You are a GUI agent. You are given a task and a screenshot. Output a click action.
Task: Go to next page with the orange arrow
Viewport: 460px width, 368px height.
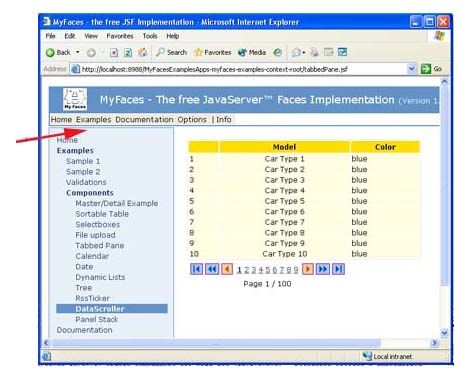pyautogui.click(x=308, y=269)
